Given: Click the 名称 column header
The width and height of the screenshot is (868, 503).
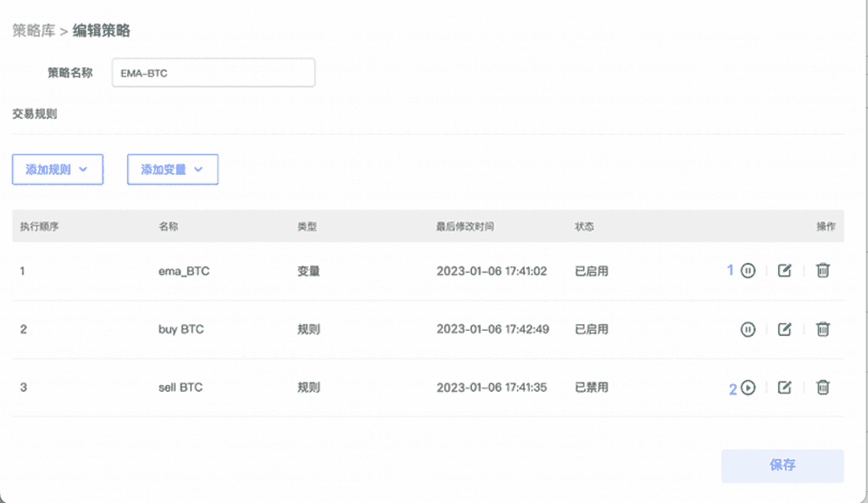Looking at the screenshot, I should click(x=168, y=227).
